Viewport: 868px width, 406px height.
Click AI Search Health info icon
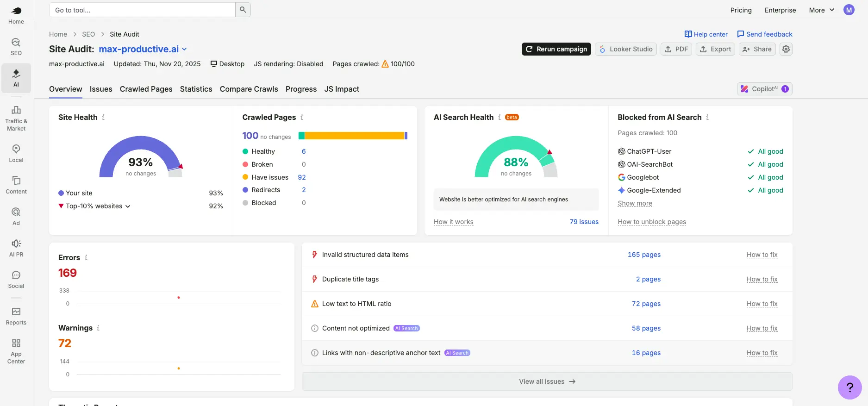500,118
